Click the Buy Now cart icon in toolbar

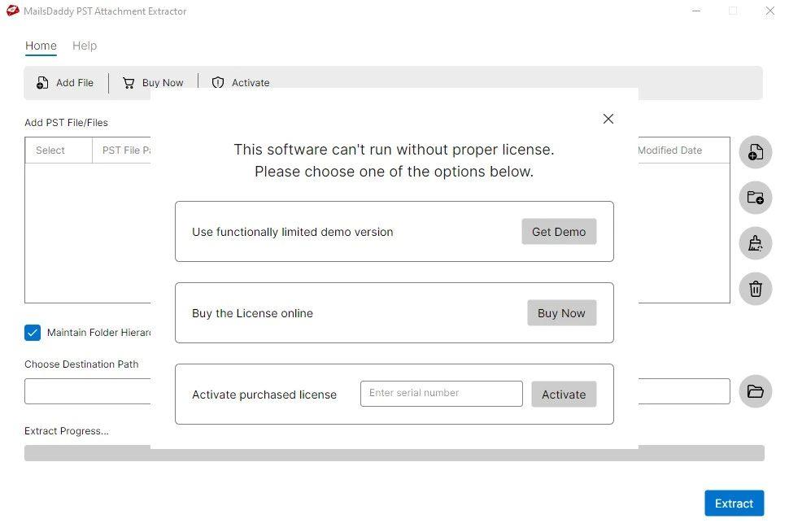[x=129, y=82]
